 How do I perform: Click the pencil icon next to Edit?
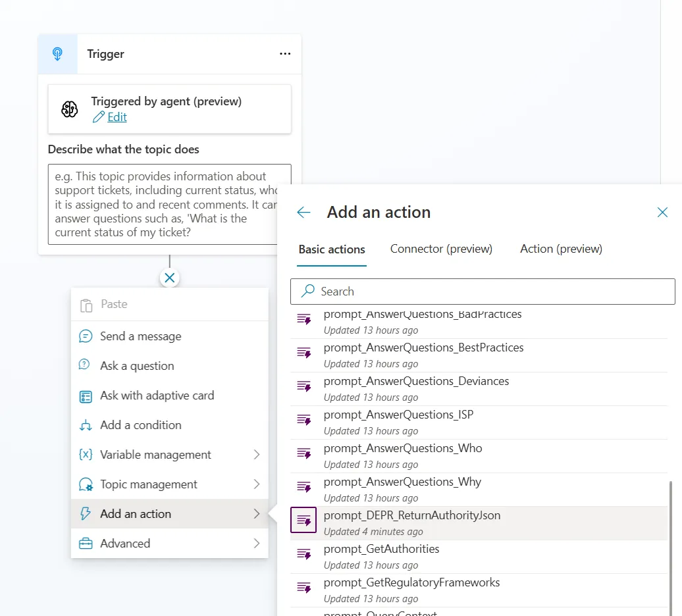click(99, 117)
